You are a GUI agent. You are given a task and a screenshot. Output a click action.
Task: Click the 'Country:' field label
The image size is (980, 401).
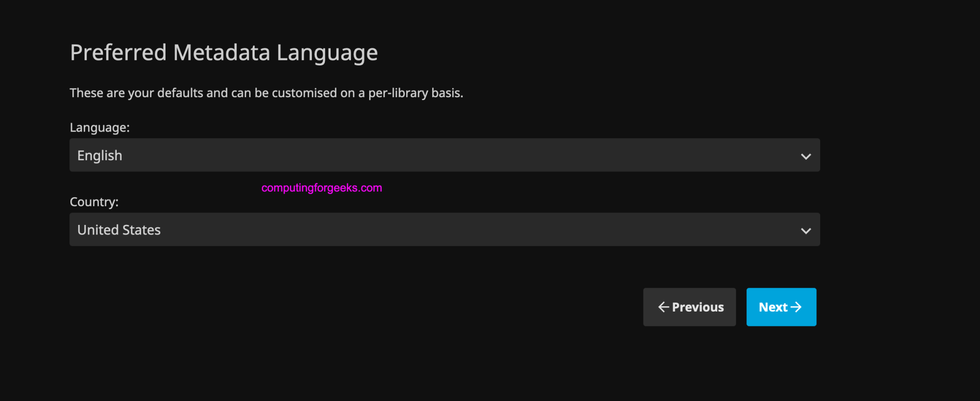(94, 202)
